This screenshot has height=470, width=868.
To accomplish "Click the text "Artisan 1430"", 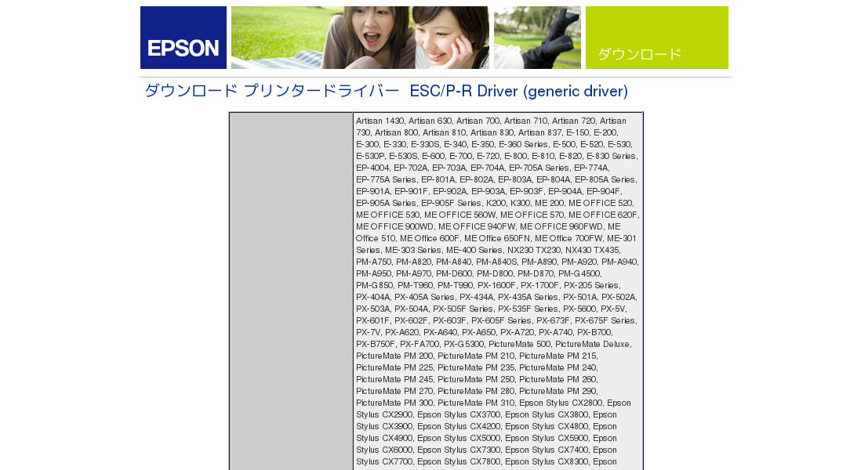I will pos(380,121).
